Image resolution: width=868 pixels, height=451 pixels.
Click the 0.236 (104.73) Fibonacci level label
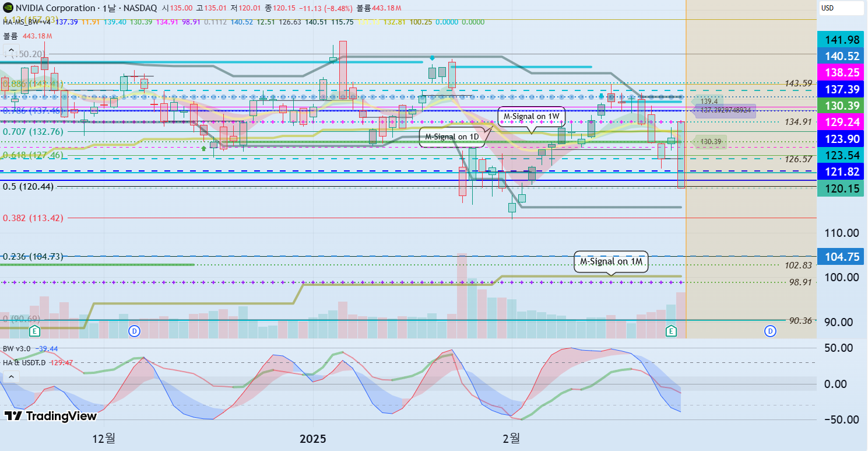coord(33,256)
